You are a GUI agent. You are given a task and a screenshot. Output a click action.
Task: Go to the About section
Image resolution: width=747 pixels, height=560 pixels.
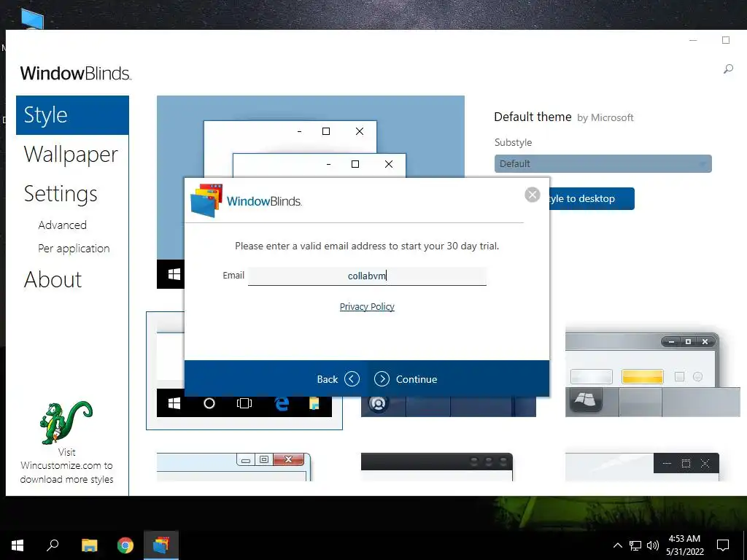[x=53, y=279]
